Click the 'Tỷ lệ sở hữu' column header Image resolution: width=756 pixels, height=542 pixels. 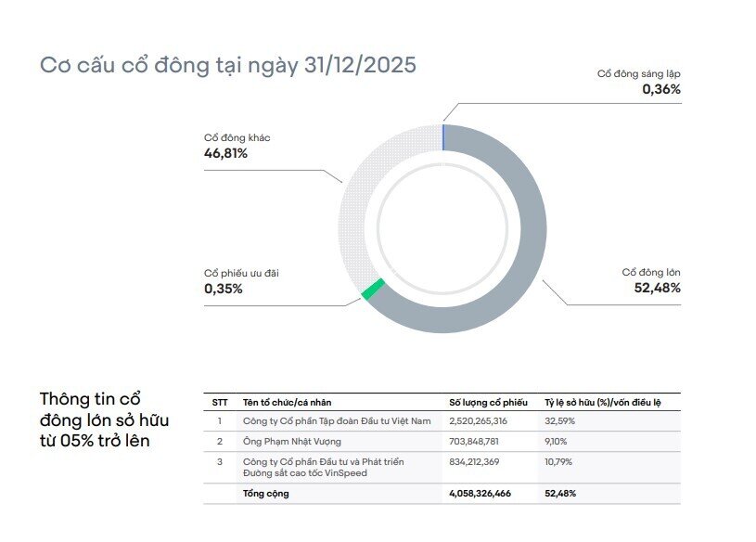[x=603, y=403]
